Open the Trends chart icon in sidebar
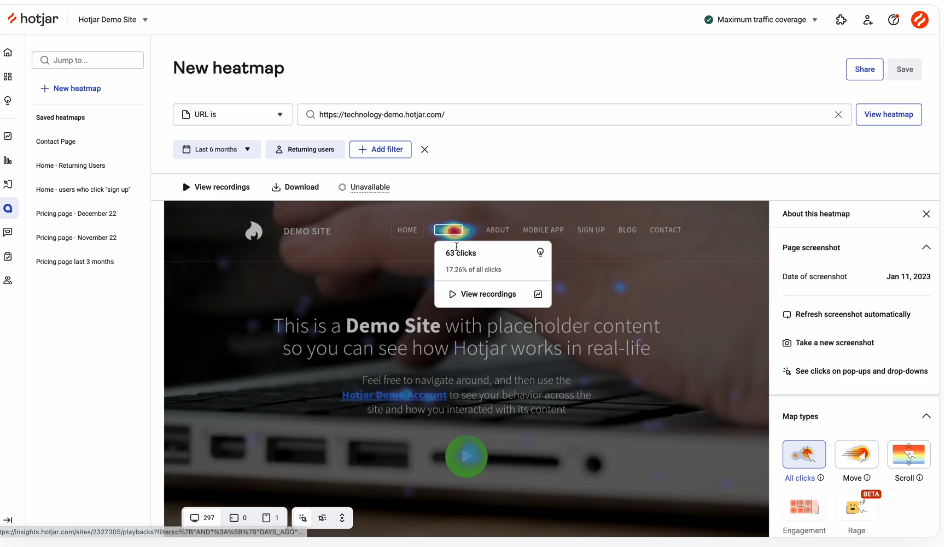Screen dimensions: 944x547 click(x=8, y=136)
